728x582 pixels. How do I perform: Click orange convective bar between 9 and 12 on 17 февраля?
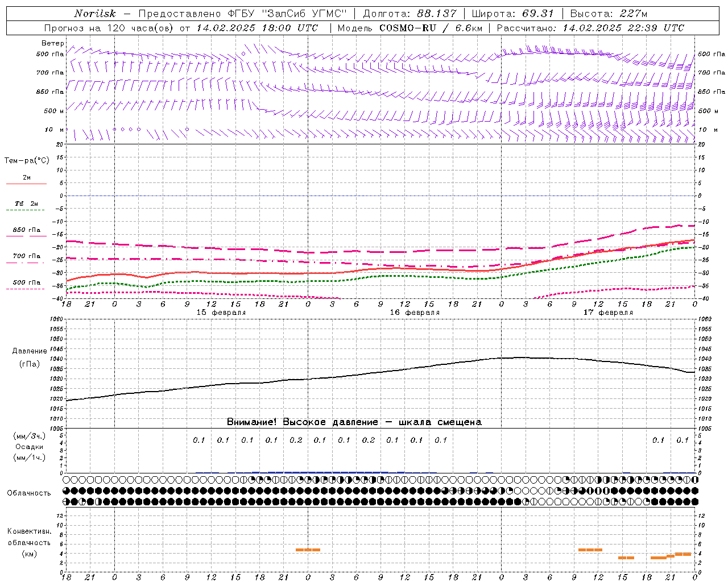[590, 550]
